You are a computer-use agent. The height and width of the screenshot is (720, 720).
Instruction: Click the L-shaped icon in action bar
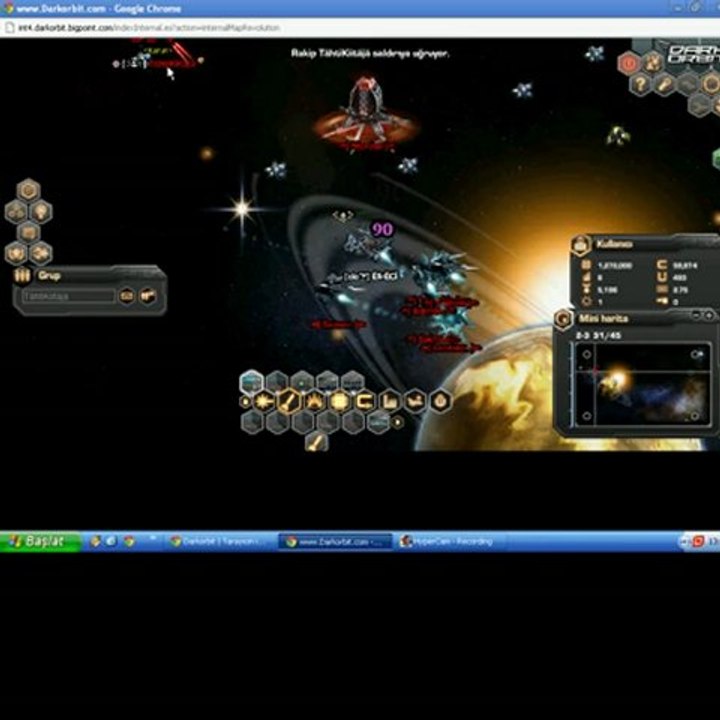pos(390,402)
